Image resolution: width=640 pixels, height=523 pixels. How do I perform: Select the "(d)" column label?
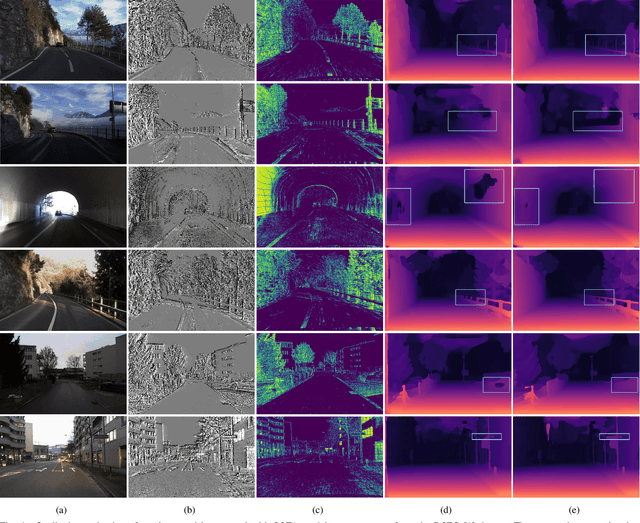coord(447,508)
